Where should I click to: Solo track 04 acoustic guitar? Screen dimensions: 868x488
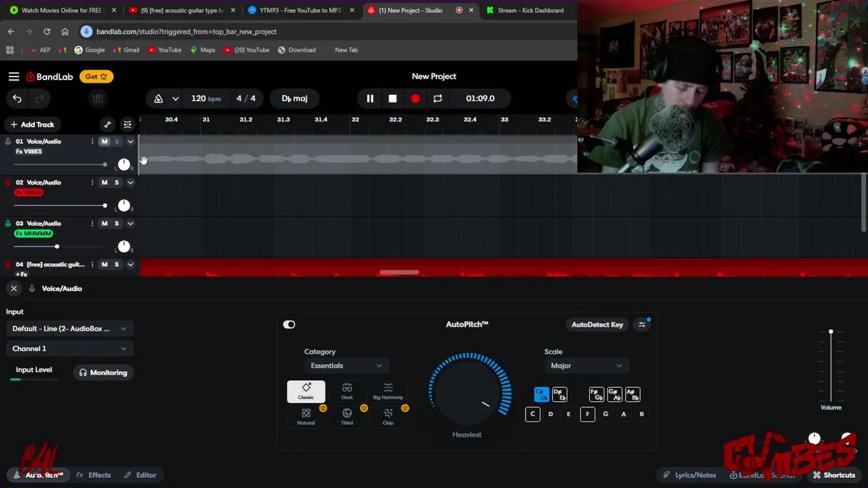(117, 264)
